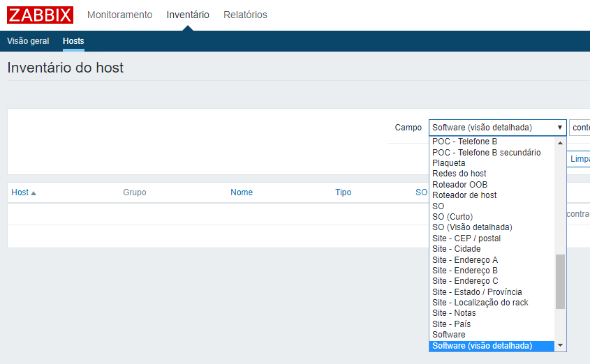Open the Monitoramento menu
590x364 pixels.
coord(119,15)
